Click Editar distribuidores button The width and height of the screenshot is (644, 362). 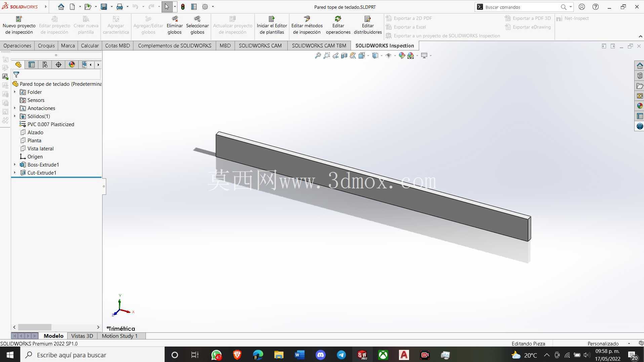point(368,25)
